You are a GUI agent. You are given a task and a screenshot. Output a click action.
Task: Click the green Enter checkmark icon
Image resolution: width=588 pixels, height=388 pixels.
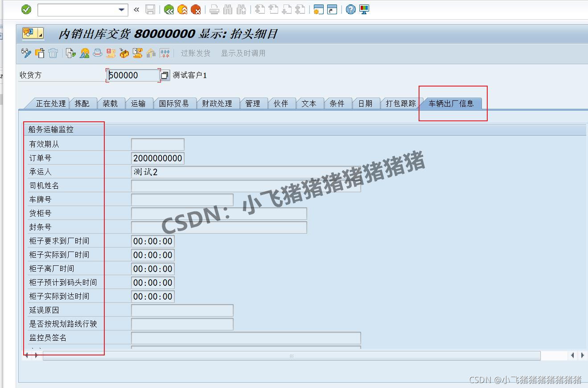[x=26, y=9]
